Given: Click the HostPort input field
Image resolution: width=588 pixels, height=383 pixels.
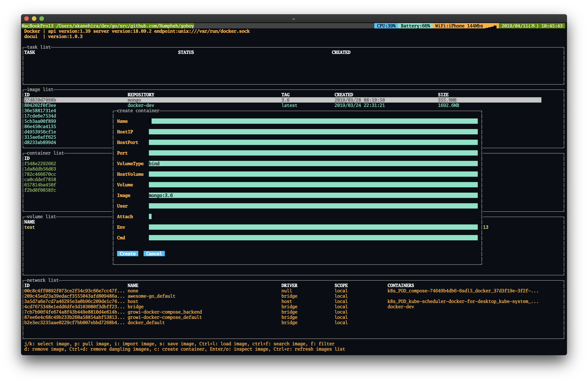Looking at the screenshot, I should [313, 142].
